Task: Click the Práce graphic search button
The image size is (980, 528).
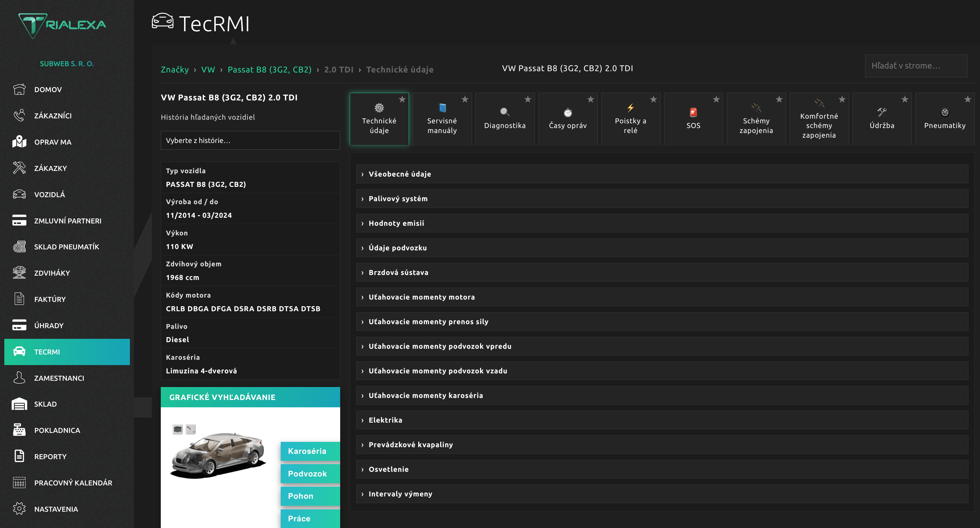Action: [310, 518]
